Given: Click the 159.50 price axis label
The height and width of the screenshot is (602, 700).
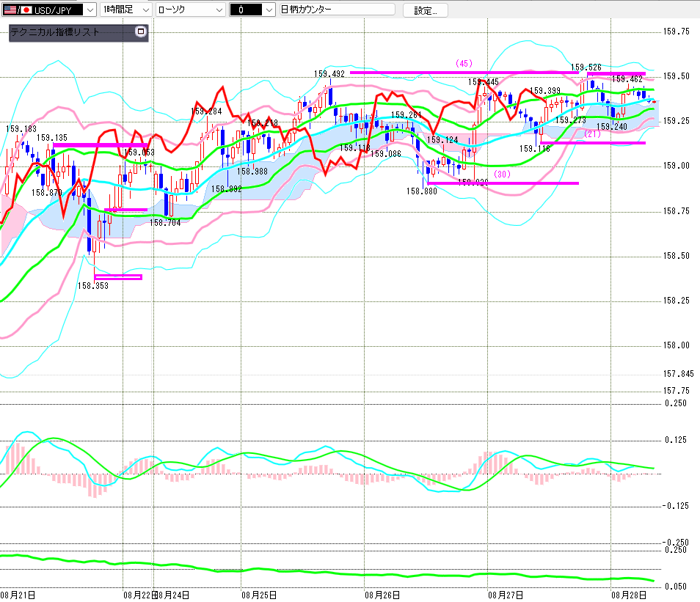Looking at the screenshot, I should (x=676, y=76).
